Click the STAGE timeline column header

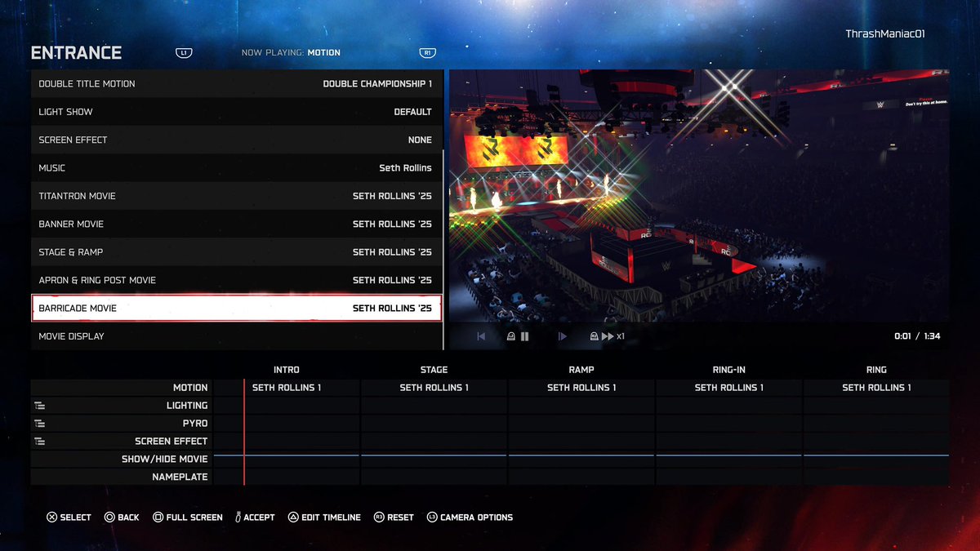[434, 370]
